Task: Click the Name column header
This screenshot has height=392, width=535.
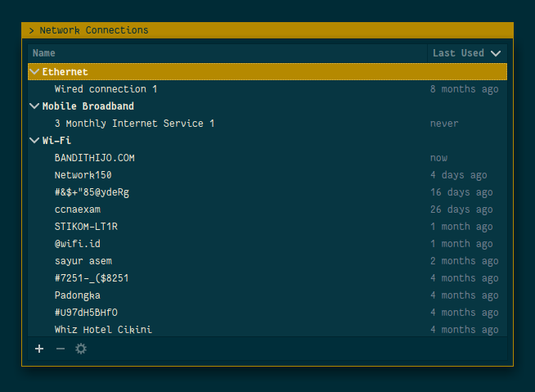Action: click(x=44, y=53)
